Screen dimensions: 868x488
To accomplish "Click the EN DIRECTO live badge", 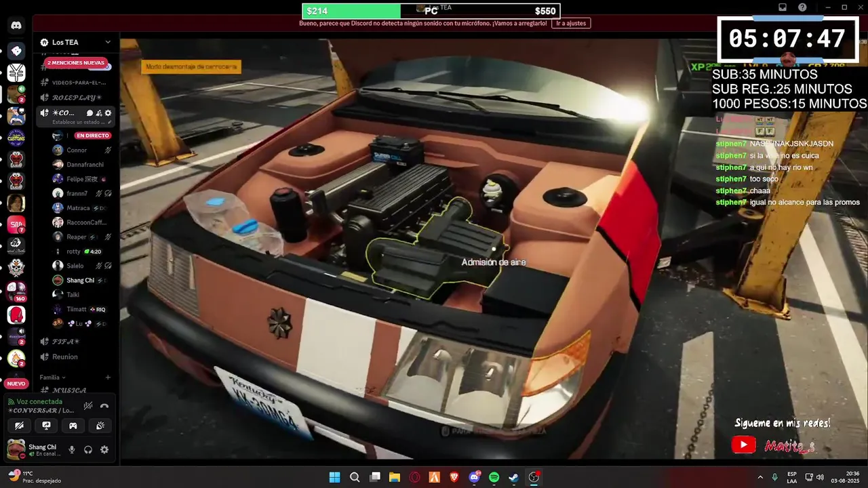I will [x=93, y=136].
